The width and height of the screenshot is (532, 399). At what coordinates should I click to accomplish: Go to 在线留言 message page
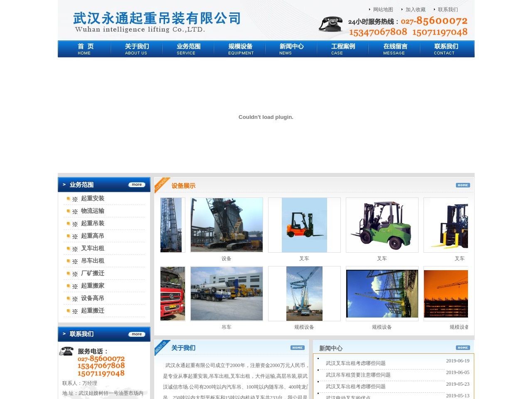(394, 49)
